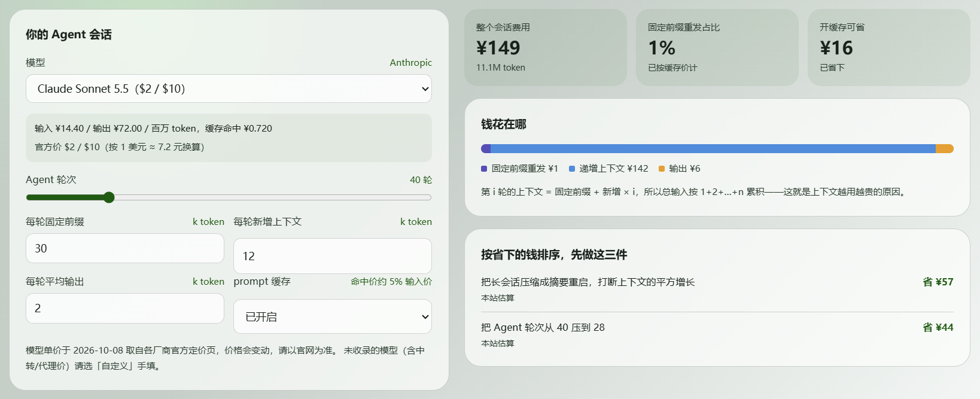Click the 已按缓存价计 caption
Image resolution: width=980 pixels, height=399 pixels.
click(672, 68)
